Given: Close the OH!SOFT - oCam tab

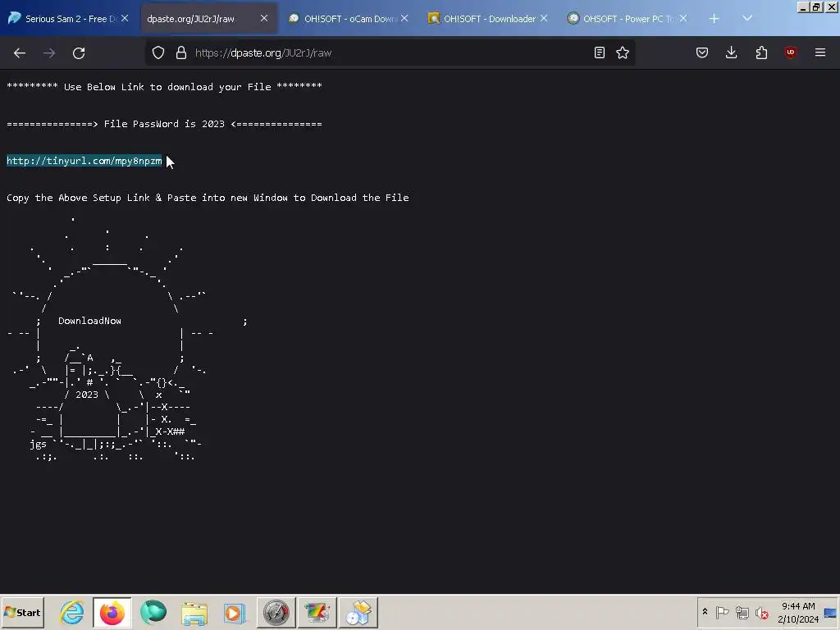Looking at the screenshot, I should pyautogui.click(x=404, y=18).
